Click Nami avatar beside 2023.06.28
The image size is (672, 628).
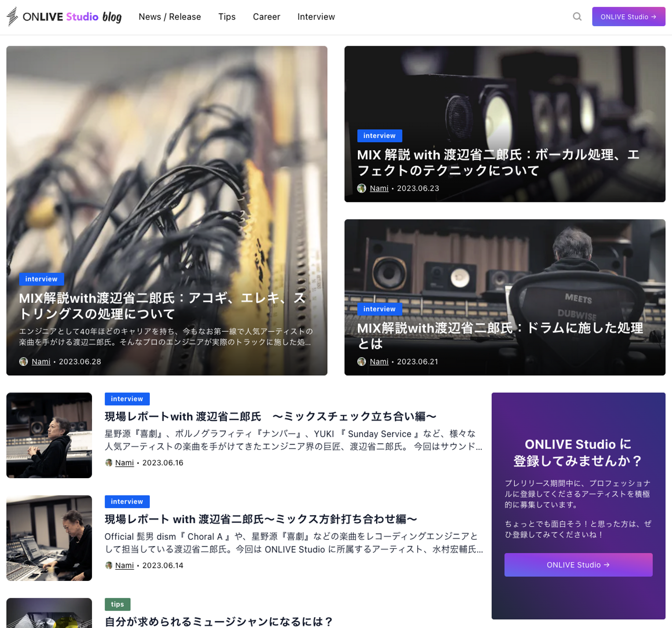23,362
